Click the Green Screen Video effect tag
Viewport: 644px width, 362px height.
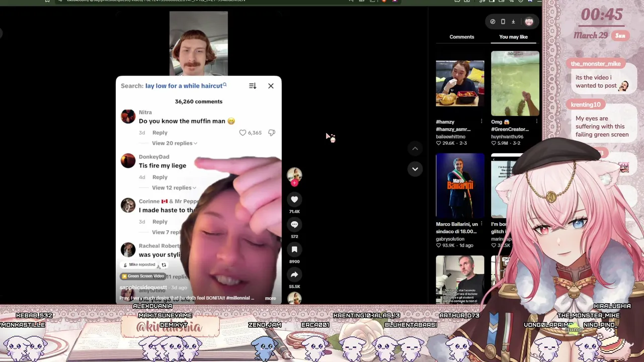pyautogui.click(x=142, y=276)
